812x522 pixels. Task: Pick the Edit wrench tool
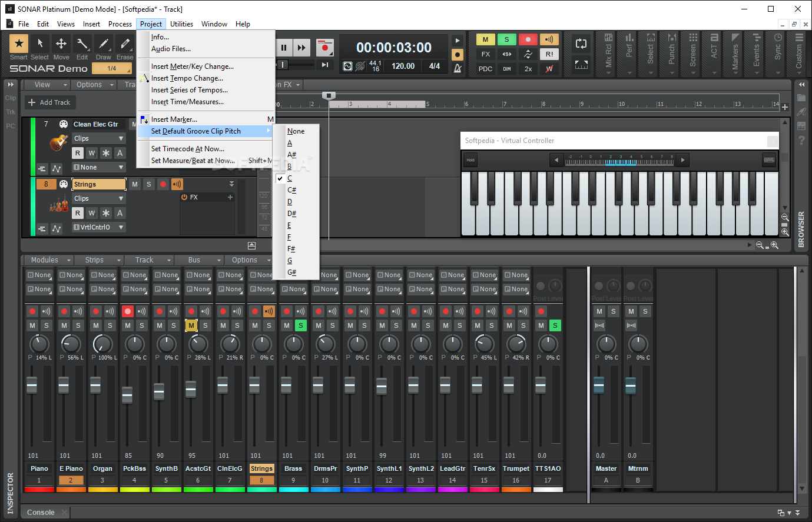pyautogui.click(x=82, y=44)
